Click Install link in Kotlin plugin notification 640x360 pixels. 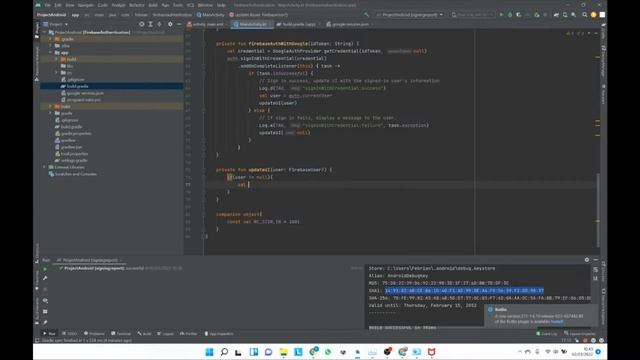[557, 322]
